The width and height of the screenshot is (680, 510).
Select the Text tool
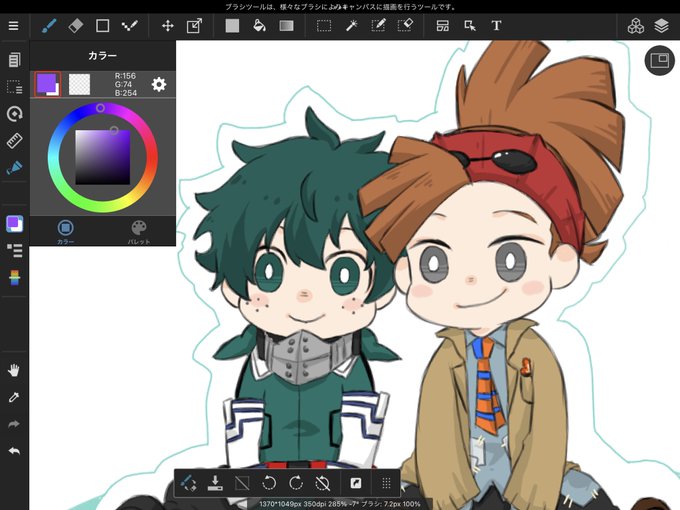point(497,26)
